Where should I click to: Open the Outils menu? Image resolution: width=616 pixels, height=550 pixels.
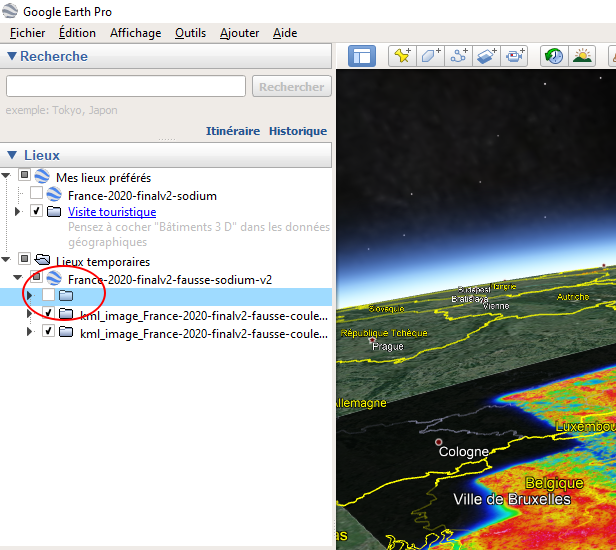(191, 33)
